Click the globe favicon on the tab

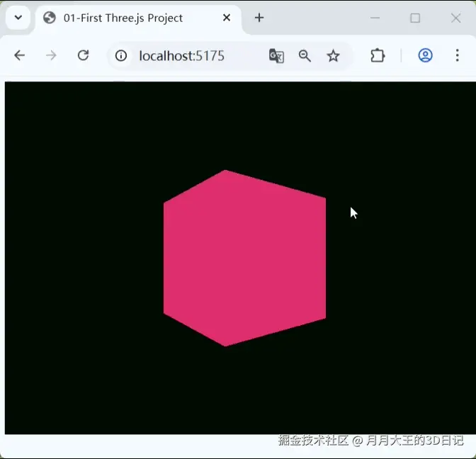(x=50, y=18)
